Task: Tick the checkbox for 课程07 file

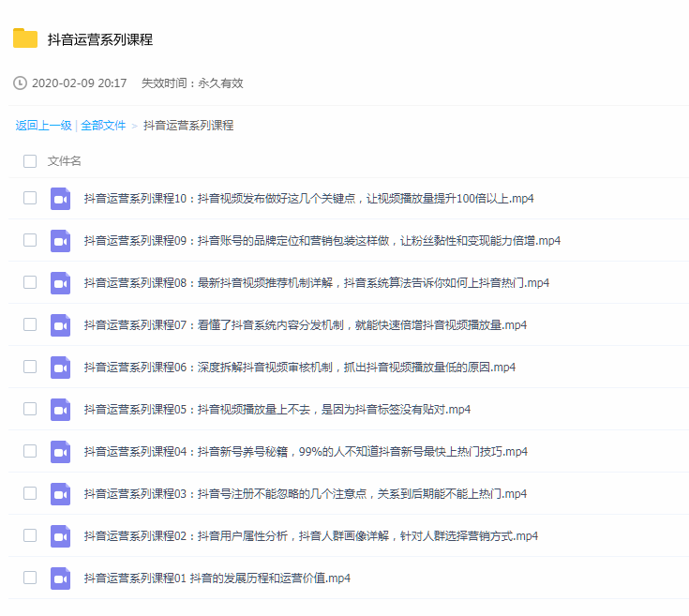Action: (30, 324)
